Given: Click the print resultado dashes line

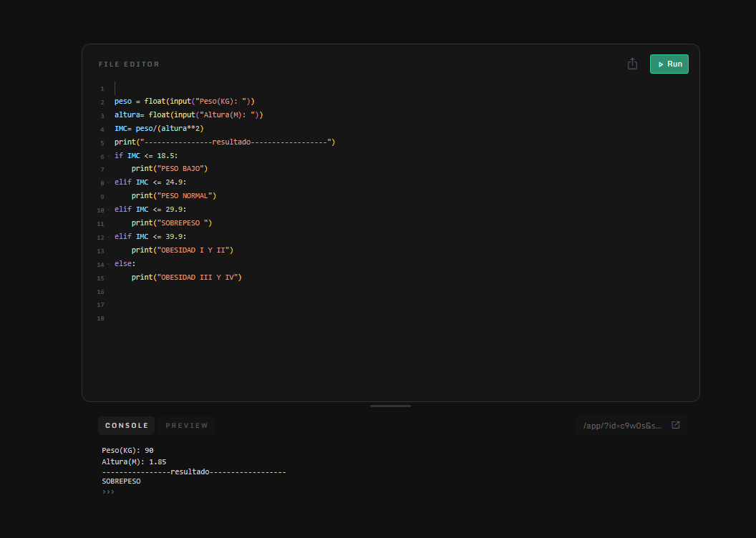Looking at the screenshot, I should [225, 142].
